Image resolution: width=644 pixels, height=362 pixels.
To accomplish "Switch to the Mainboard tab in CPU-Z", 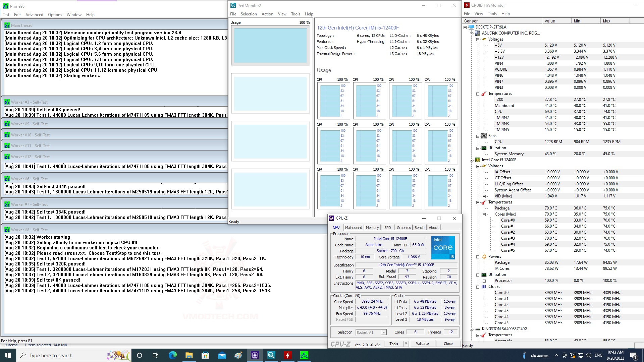I will coord(354,227).
